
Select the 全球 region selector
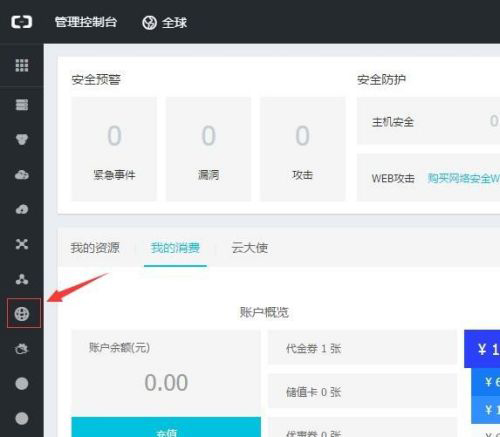[x=164, y=23]
